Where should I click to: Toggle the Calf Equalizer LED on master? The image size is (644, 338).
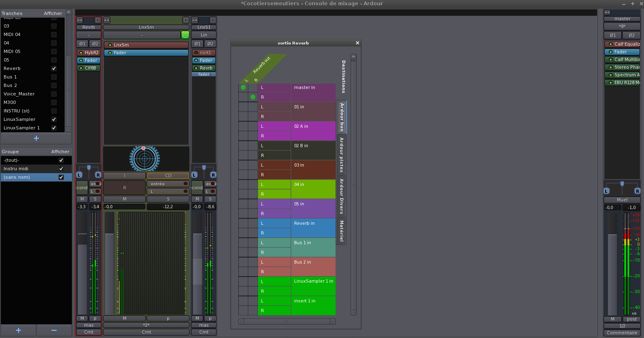610,44
